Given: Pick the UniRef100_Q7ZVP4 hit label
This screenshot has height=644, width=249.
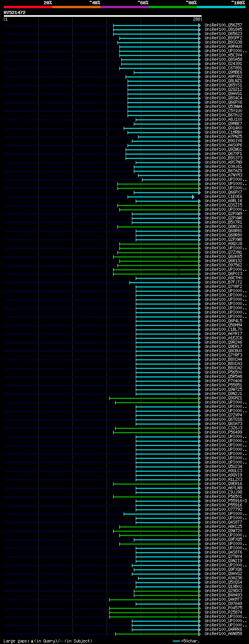Looking at the screenshot, I should 223,415.
